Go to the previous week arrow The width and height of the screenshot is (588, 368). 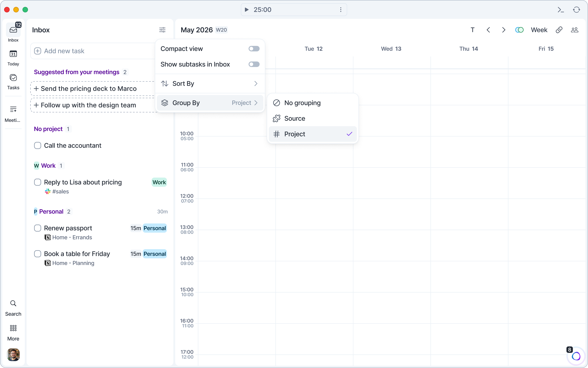[488, 30]
